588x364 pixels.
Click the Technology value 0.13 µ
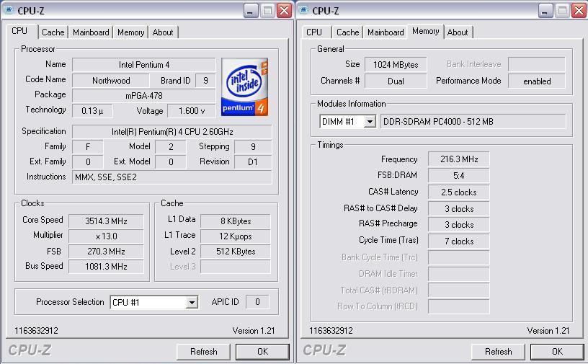point(92,111)
